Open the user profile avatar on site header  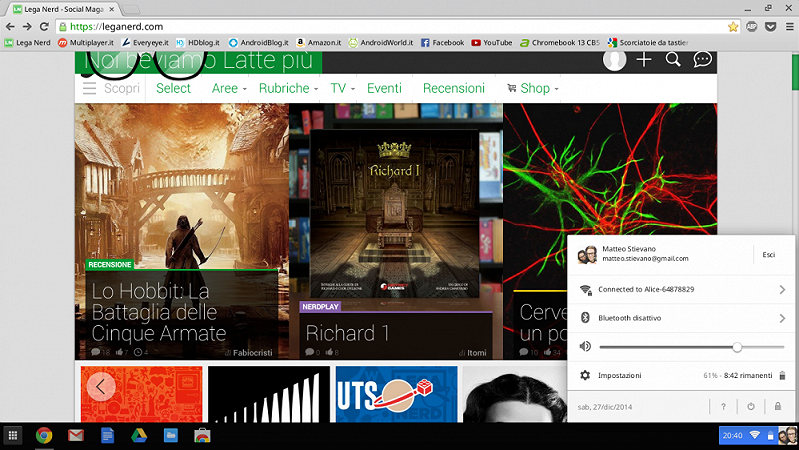click(x=615, y=60)
